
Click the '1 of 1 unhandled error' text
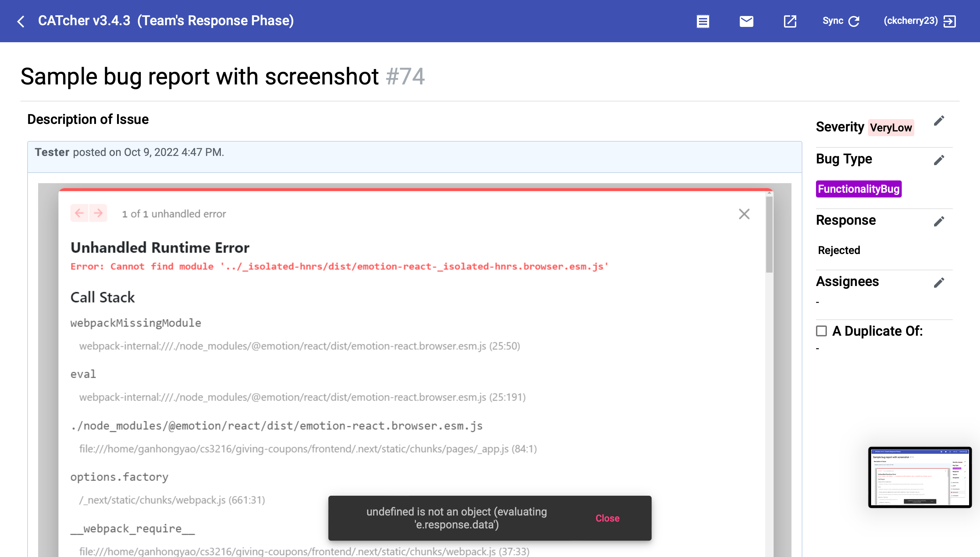174,214
